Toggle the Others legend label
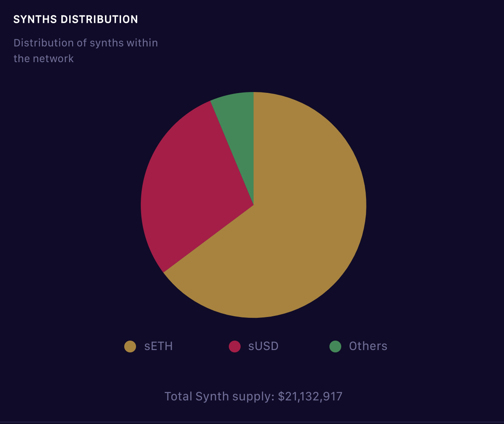Viewport: 504px width, 424px height. pos(368,346)
